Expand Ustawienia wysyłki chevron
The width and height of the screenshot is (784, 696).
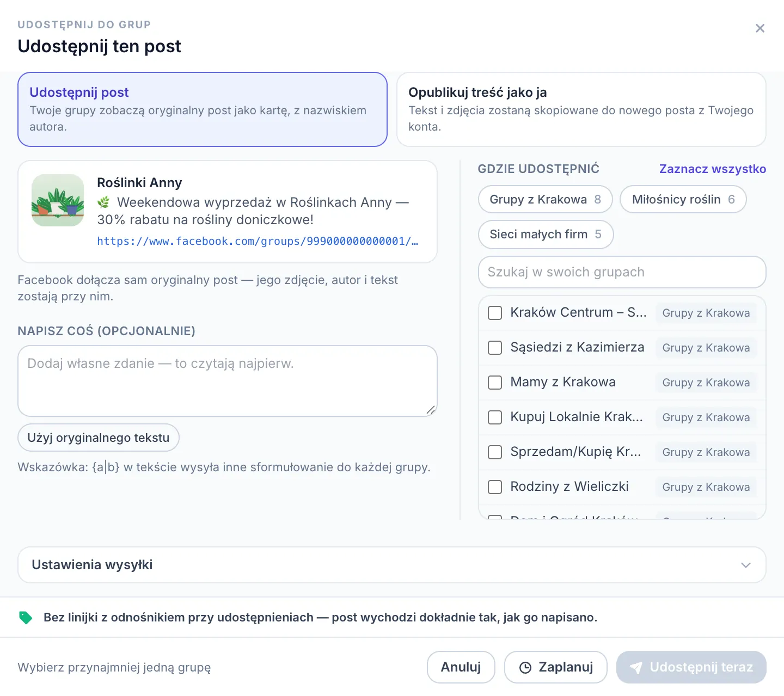tap(746, 565)
